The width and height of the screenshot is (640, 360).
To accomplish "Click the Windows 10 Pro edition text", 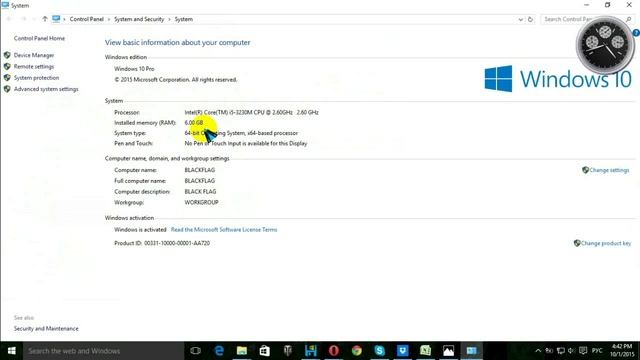I will coord(134,69).
